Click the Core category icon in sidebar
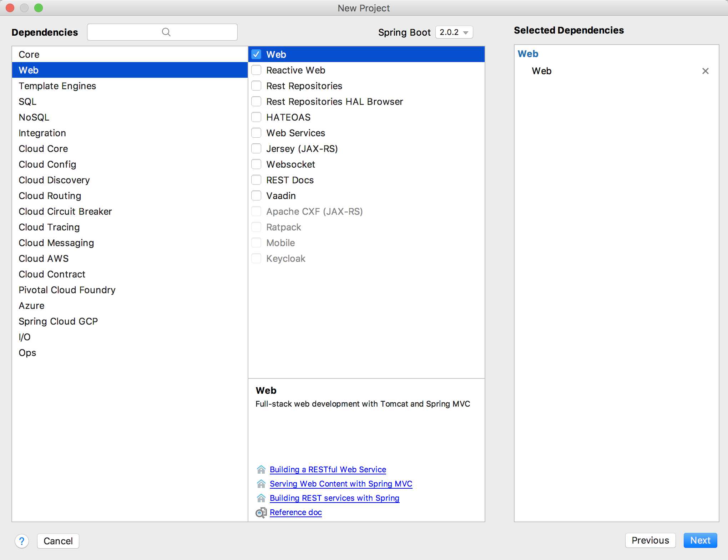 [29, 54]
